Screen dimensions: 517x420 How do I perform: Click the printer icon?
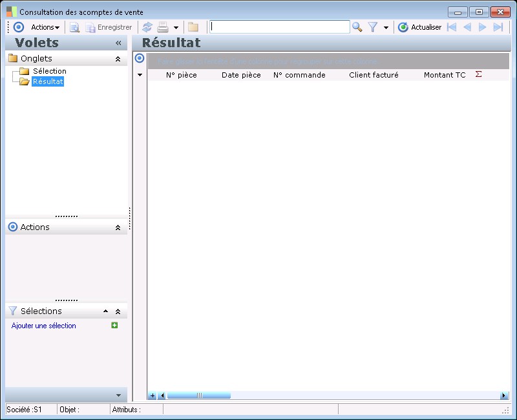[163, 27]
